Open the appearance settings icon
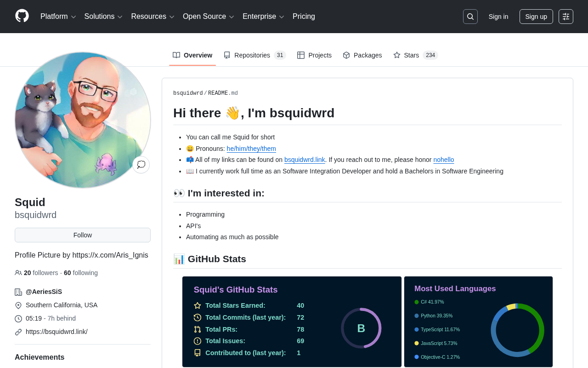This screenshot has width=588, height=368. coord(566,17)
